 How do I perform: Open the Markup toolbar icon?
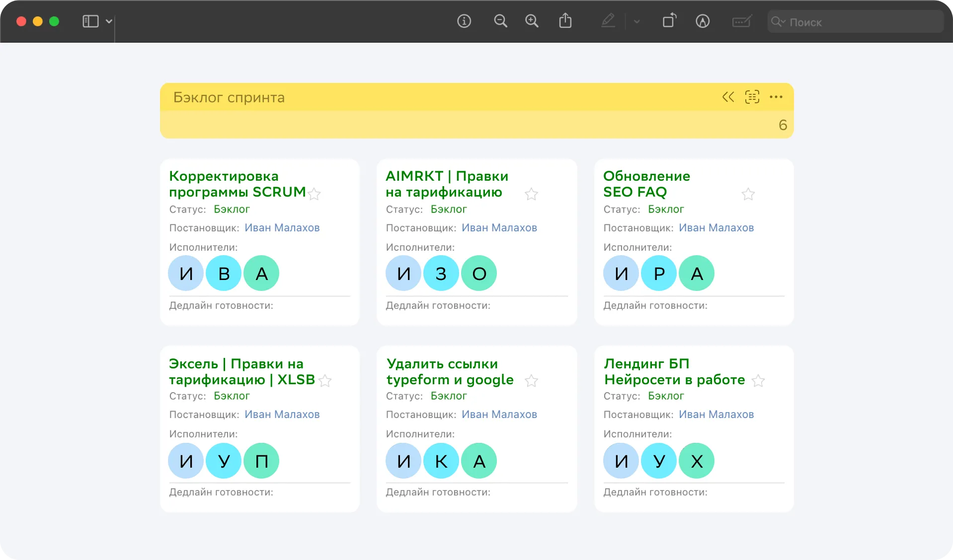click(x=702, y=21)
